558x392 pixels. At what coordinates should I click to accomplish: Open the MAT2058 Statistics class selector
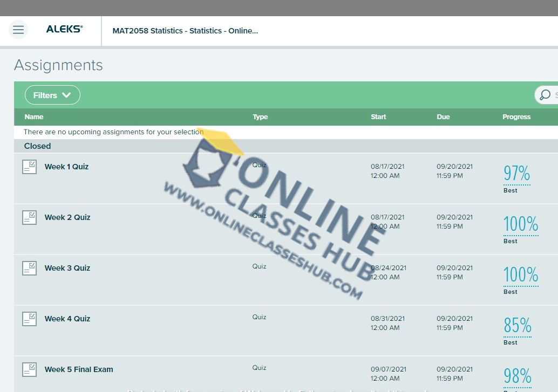coord(185,31)
